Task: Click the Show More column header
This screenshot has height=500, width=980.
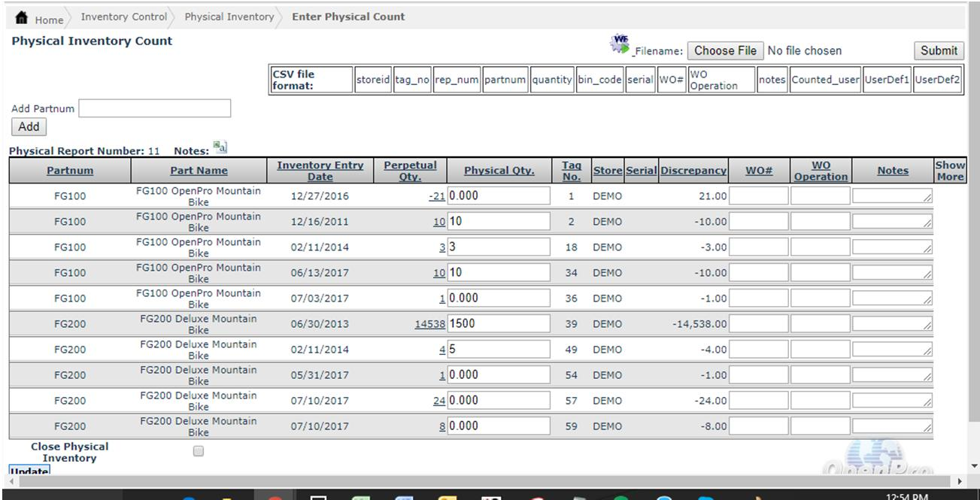Action: (x=949, y=171)
